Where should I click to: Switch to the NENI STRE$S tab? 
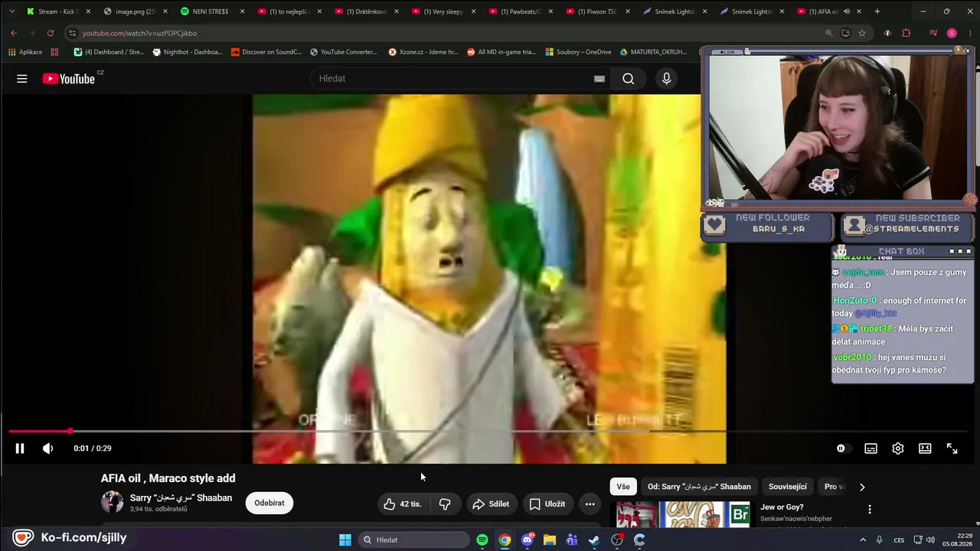point(213,11)
